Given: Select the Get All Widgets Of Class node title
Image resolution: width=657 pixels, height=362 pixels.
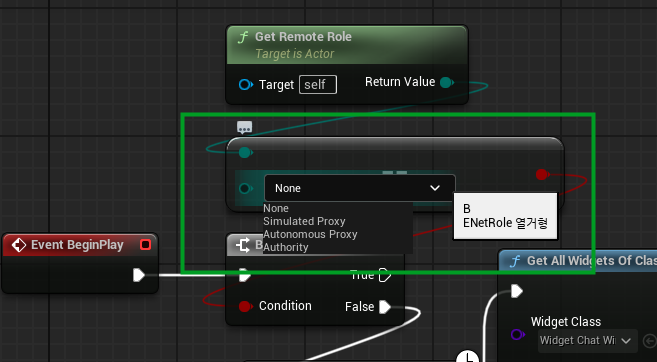Looking at the screenshot, I should (x=592, y=261).
